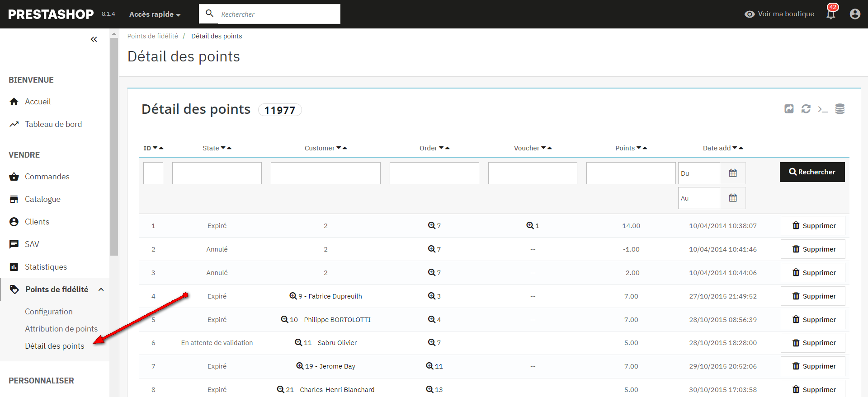868x397 pixels.
Task: Sort ID column descending
Action: click(x=155, y=148)
